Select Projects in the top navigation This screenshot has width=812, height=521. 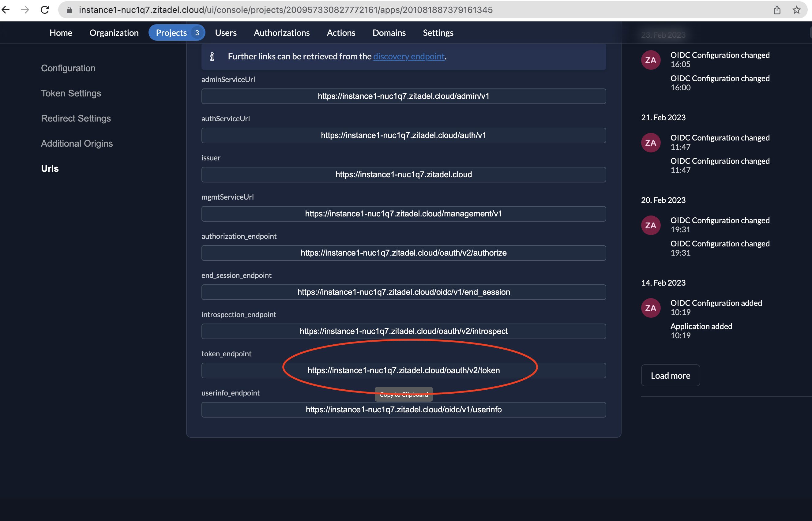pyautogui.click(x=171, y=32)
